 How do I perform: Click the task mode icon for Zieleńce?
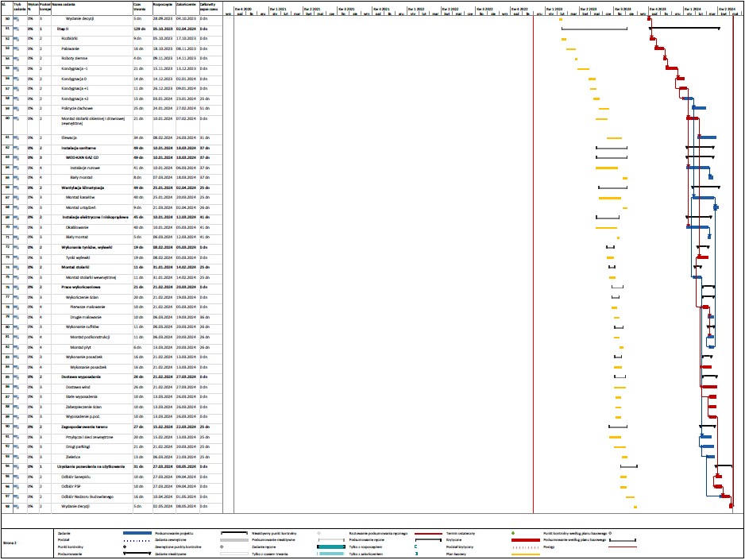click(15, 456)
